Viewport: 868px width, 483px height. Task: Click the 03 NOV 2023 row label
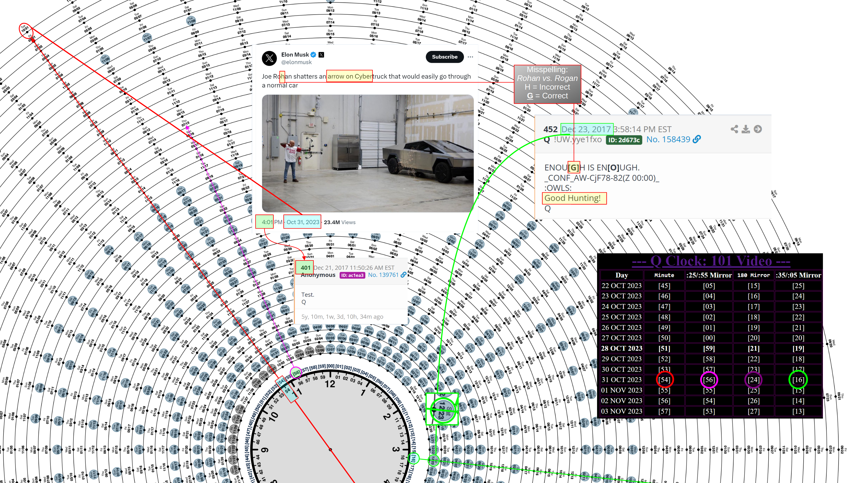(x=621, y=411)
